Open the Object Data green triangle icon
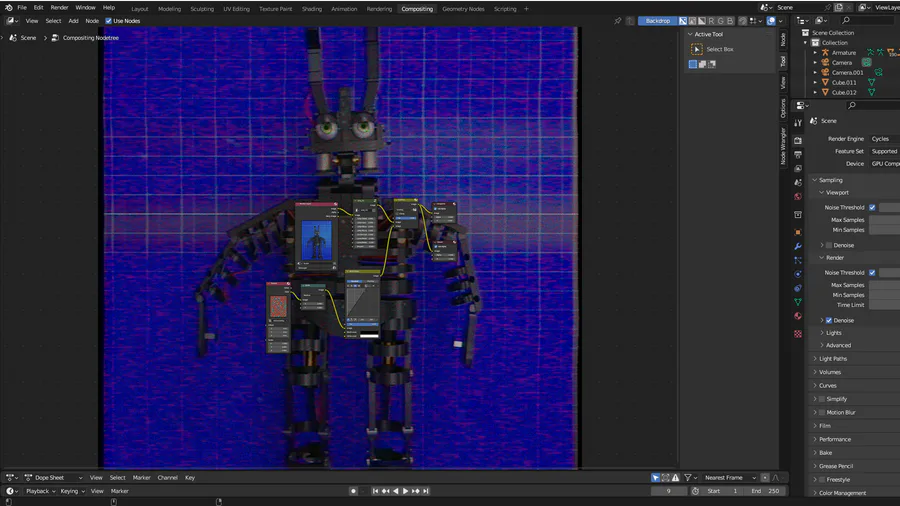Image resolution: width=900 pixels, height=506 pixels. (798, 302)
